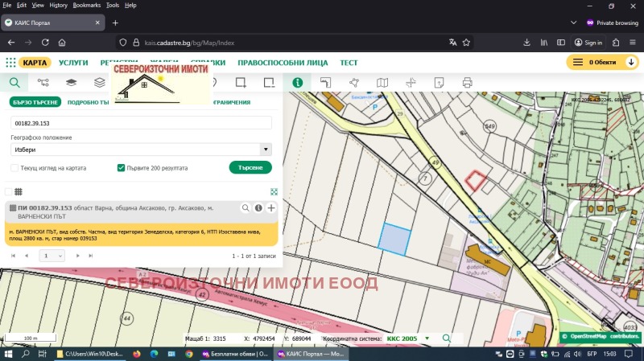
Task: Print the map with printer icon
Action: coord(468,83)
